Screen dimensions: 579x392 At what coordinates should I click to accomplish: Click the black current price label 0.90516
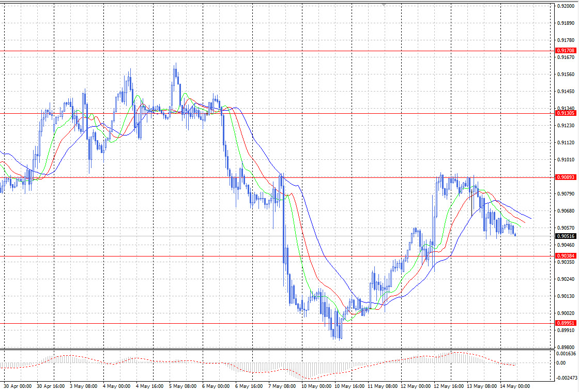tap(566, 236)
